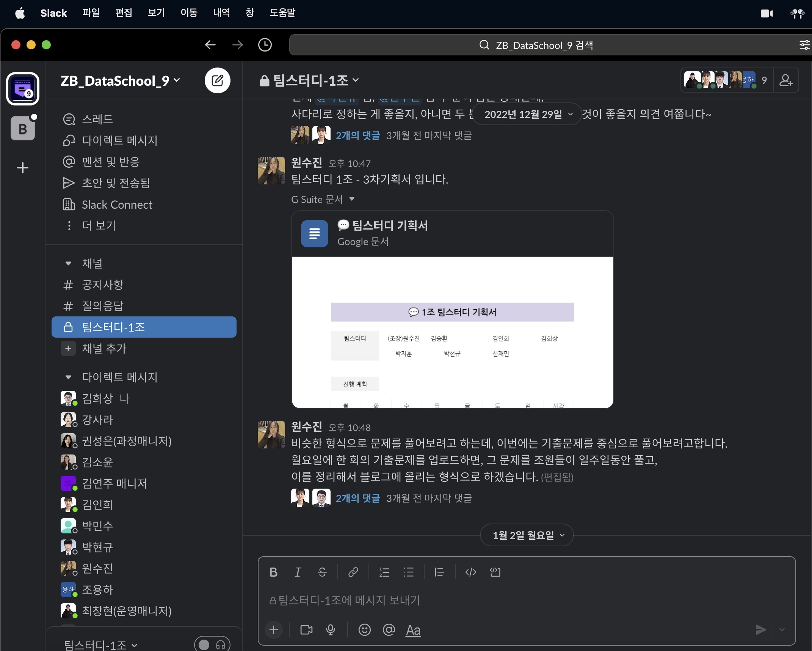This screenshot has height=651, width=812.
Task: Toggle the workspace ZB_DataSchool_9 menu
Action: [x=119, y=80]
